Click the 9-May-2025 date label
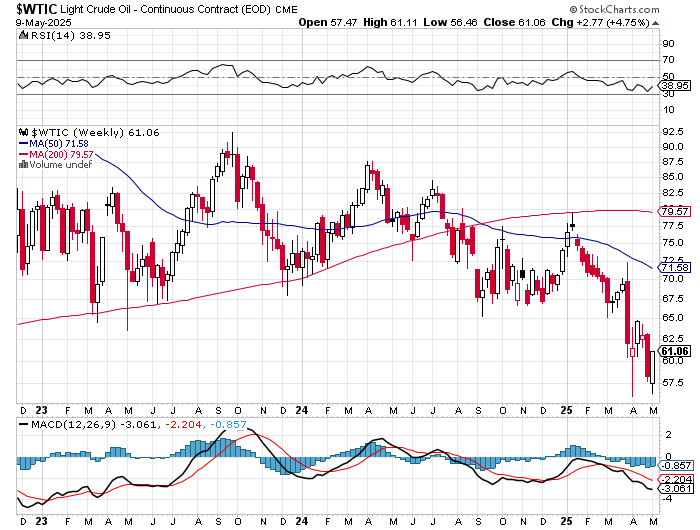Image resolution: width=700 pixels, height=530 pixels. pyautogui.click(x=27, y=20)
